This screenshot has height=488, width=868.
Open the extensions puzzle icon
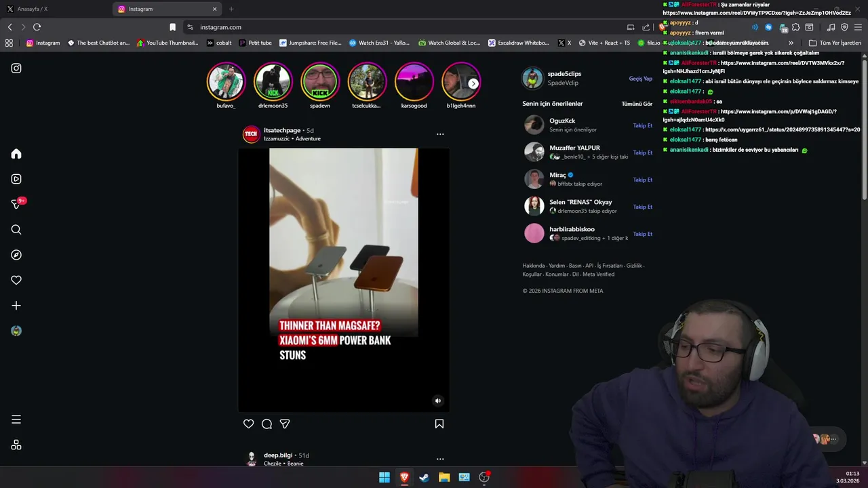(796, 27)
